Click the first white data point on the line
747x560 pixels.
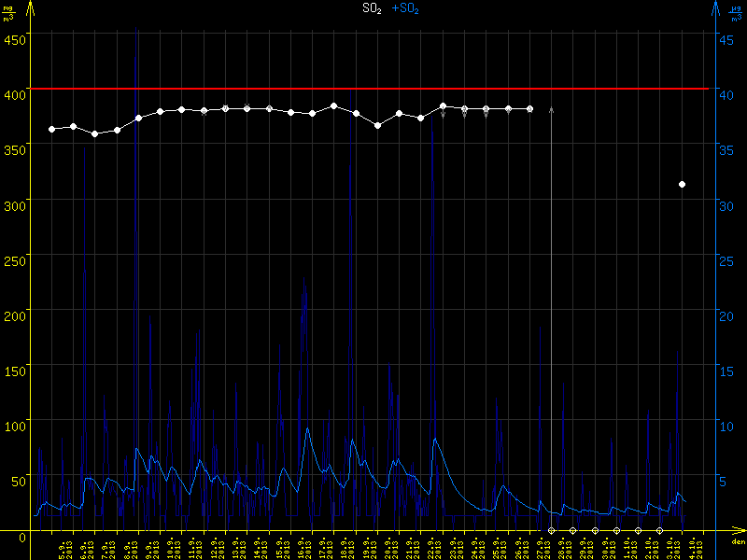tap(51, 129)
